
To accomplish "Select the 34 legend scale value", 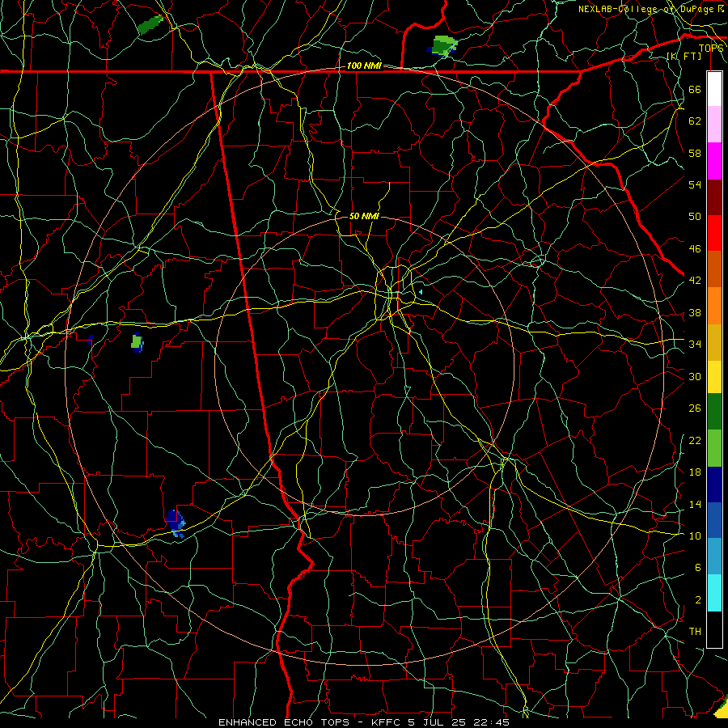I will tap(695, 344).
